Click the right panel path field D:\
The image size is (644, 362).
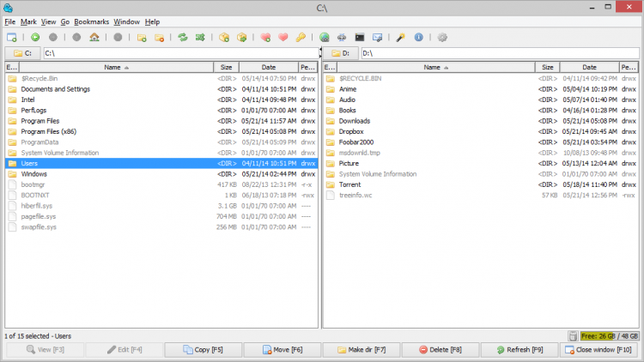500,53
